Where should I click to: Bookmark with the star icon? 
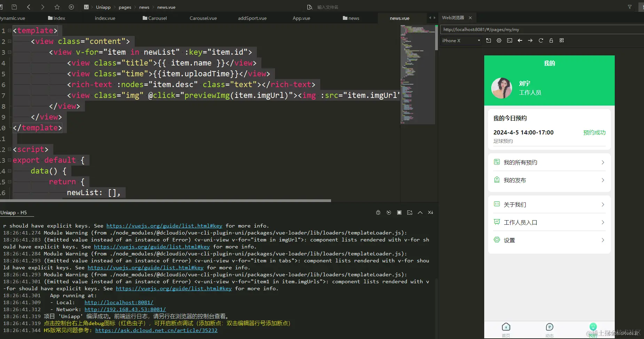pos(57,7)
